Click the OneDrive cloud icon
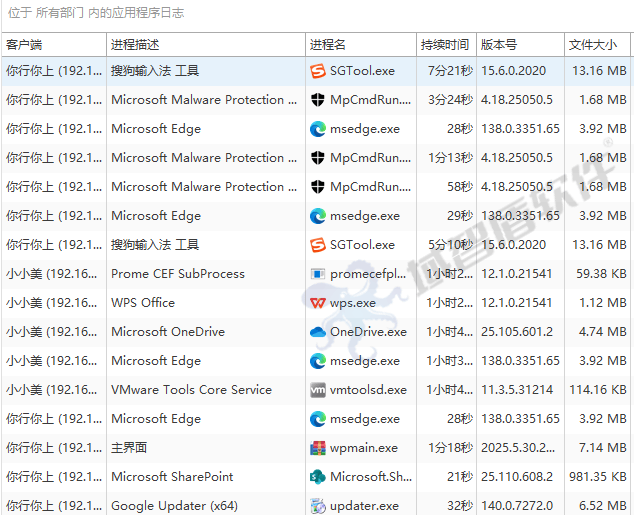 coord(318,332)
